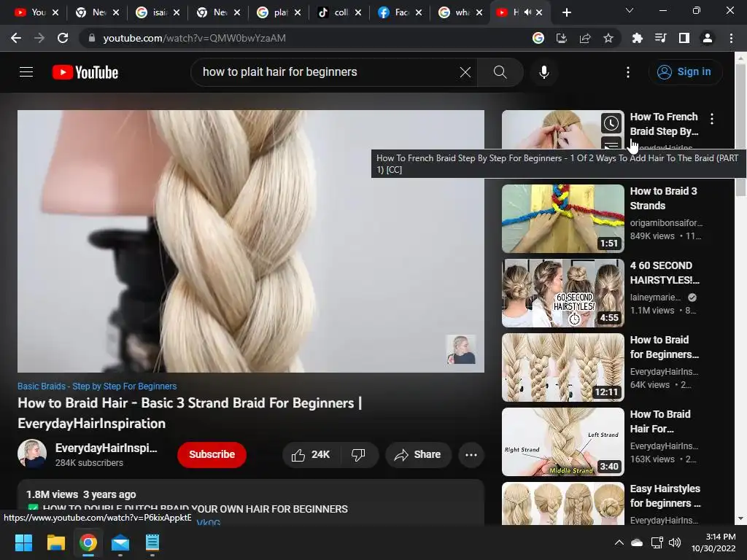Open the tab search dropdown chevron
747x560 pixels.
coord(630,10)
